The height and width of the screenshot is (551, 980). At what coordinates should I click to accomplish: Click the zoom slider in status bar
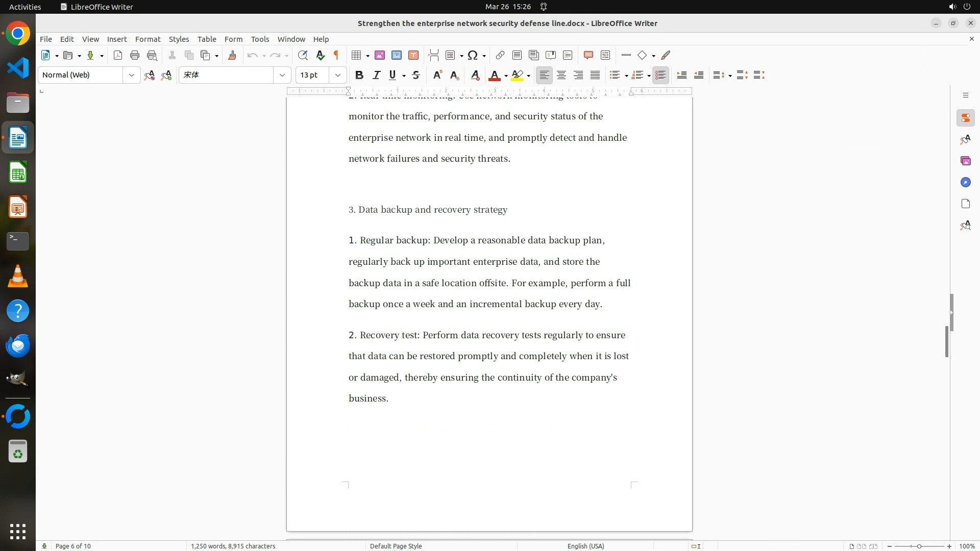pos(919,546)
